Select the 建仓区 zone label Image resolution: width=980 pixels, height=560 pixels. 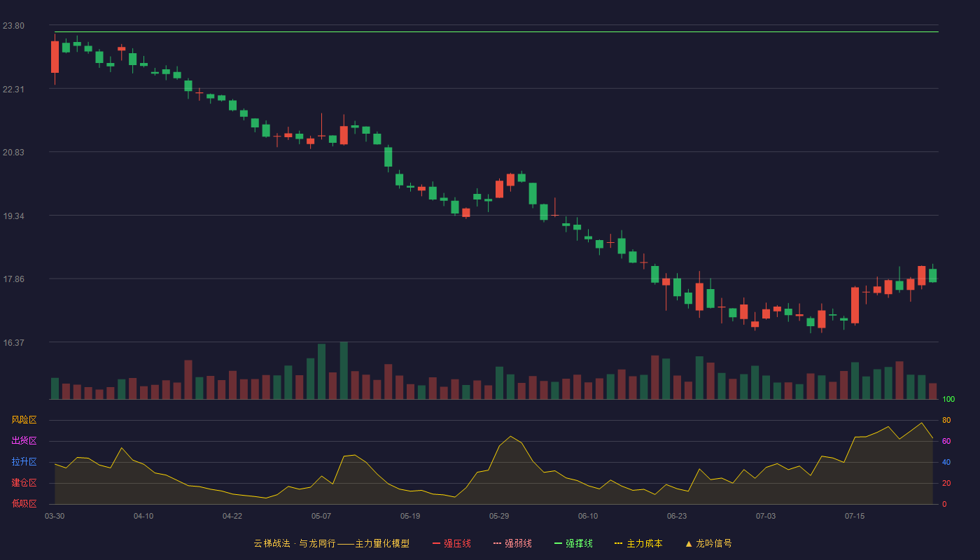24,483
